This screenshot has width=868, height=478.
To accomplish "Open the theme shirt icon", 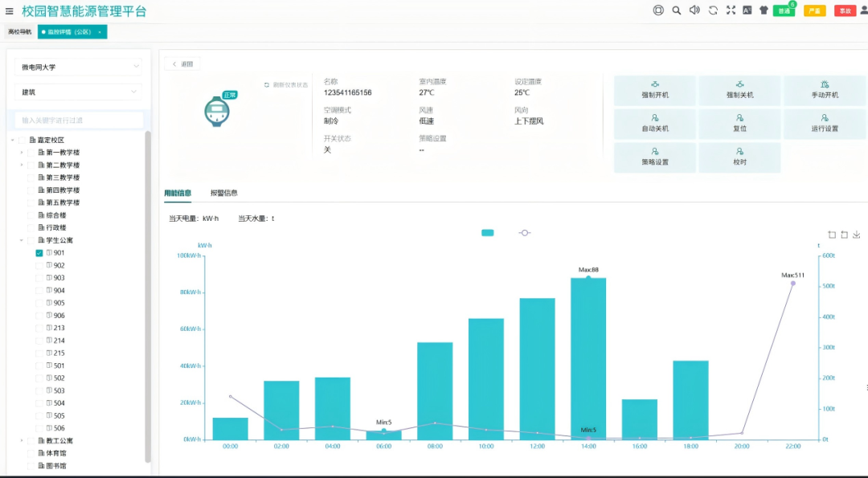I will point(764,10).
